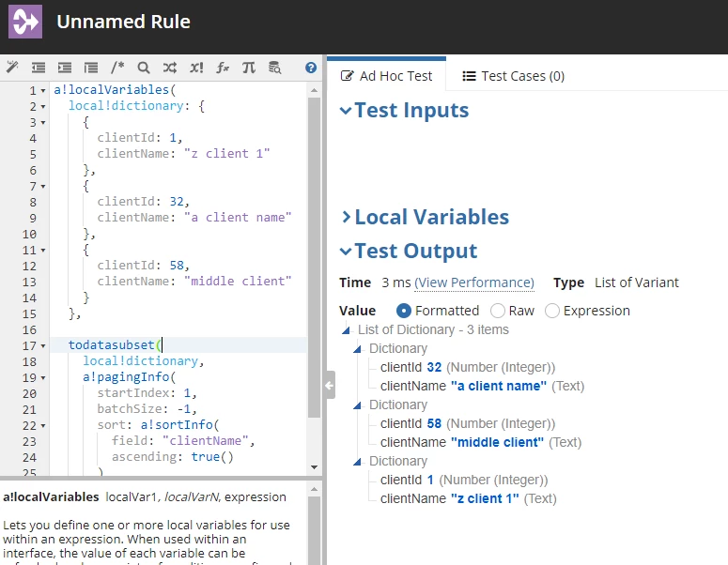The height and width of the screenshot is (565, 728).
Task: Switch to the Test Cases (0) tab
Action: [x=513, y=76]
